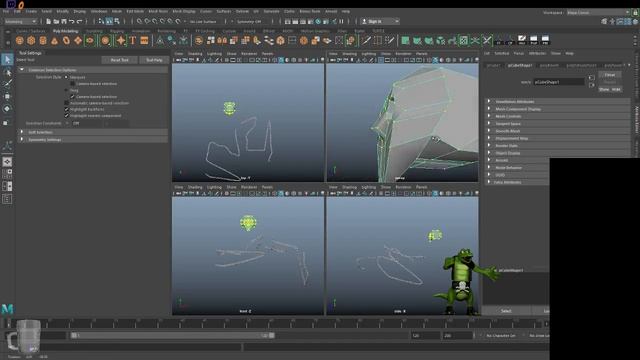The image size is (640, 360).
Task: Create a polygon cube from shelf
Action: (31, 40)
